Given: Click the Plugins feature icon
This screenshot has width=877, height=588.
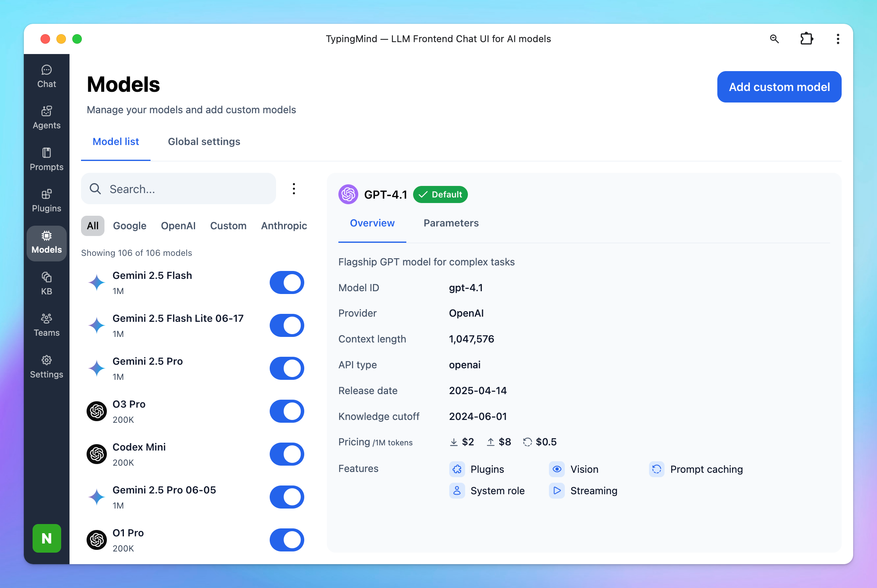Looking at the screenshot, I should 457,469.
